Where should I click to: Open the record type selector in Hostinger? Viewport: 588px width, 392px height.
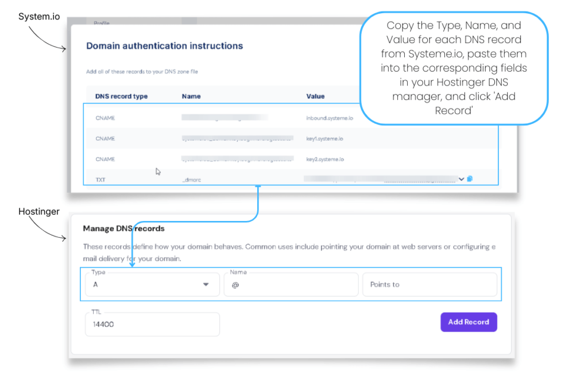(207, 284)
